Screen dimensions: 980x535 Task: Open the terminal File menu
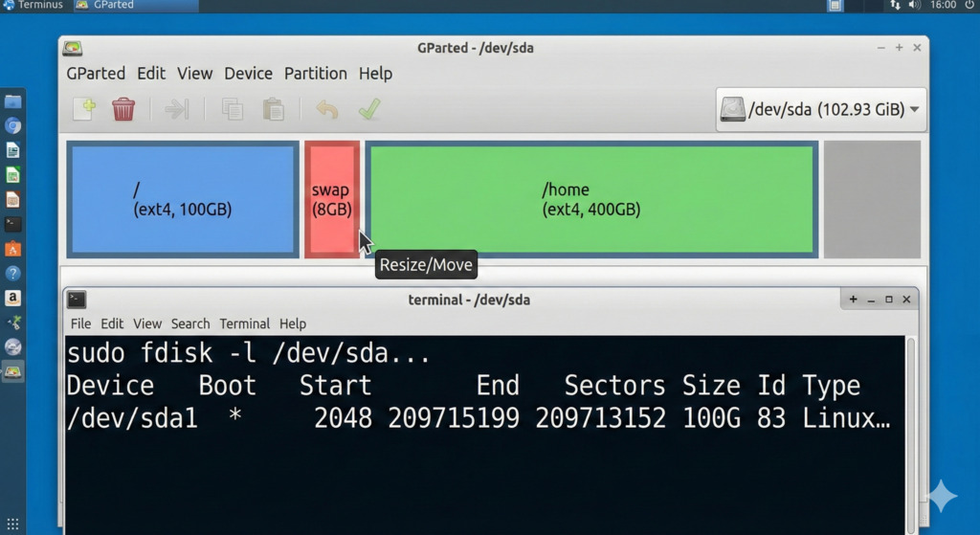click(x=80, y=323)
